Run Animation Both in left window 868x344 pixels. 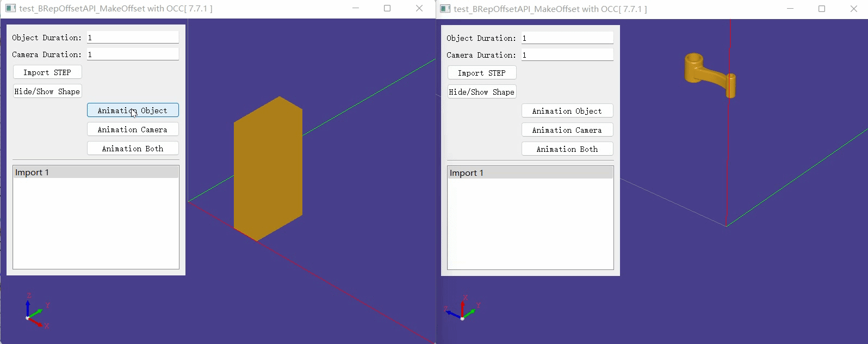(x=133, y=149)
